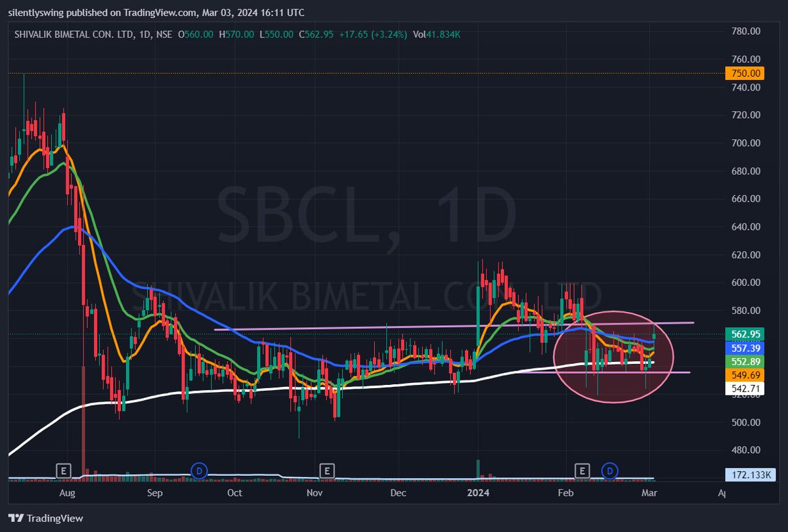Click the green 562.95 last price label
The width and height of the screenshot is (788, 532).
(x=746, y=334)
